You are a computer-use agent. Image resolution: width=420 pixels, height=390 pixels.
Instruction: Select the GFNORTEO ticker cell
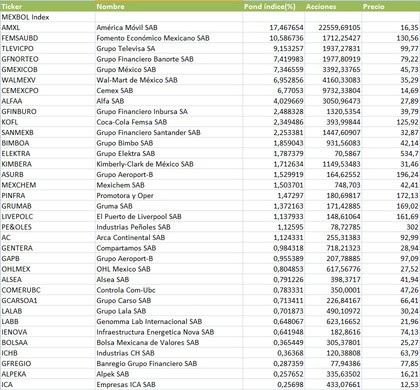[48, 59]
